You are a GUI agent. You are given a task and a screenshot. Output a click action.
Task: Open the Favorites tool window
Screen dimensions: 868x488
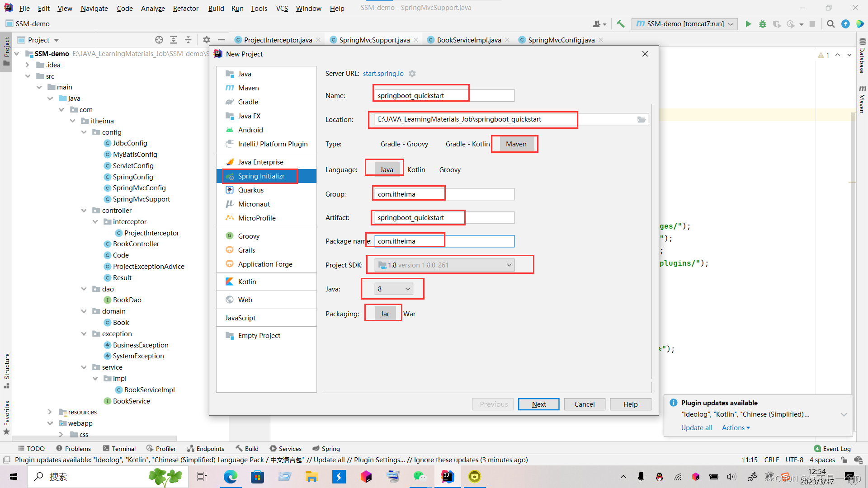pos(7,417)
